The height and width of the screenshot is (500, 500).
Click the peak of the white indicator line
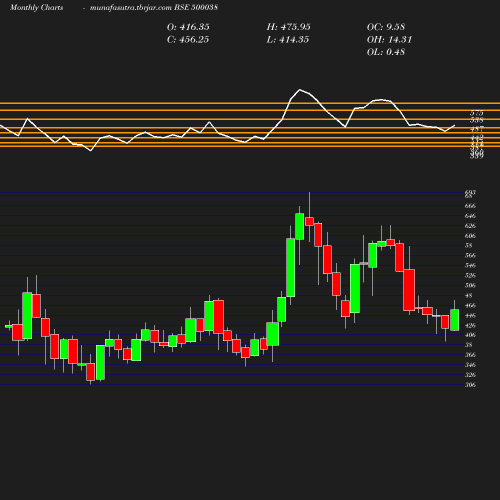tap(300, 90)
